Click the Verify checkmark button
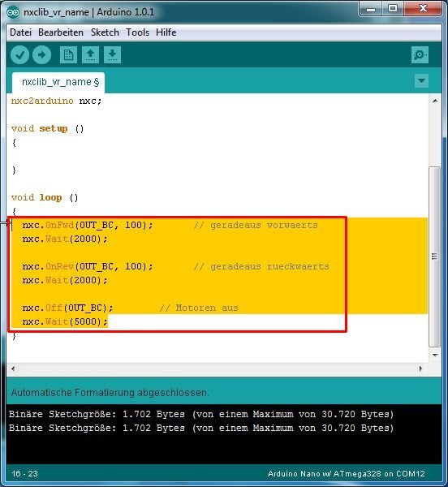Viewport: 448px width, 487px height. 19,55
